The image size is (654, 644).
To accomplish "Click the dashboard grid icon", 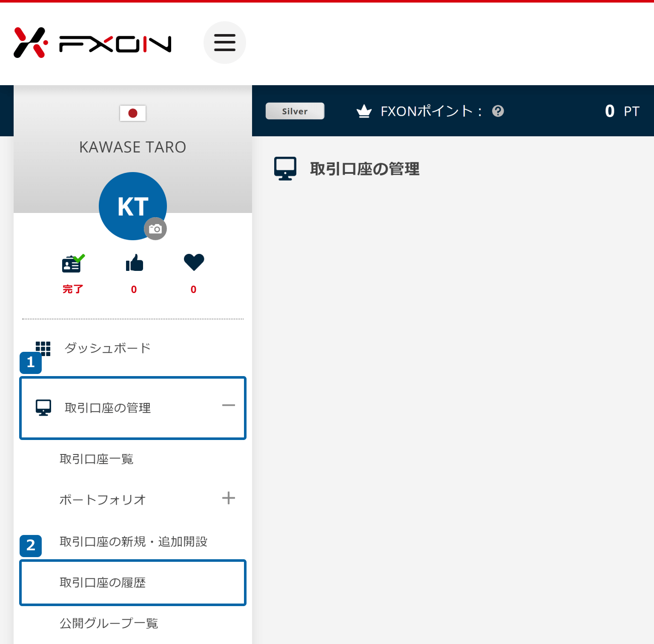I will 43,348.
